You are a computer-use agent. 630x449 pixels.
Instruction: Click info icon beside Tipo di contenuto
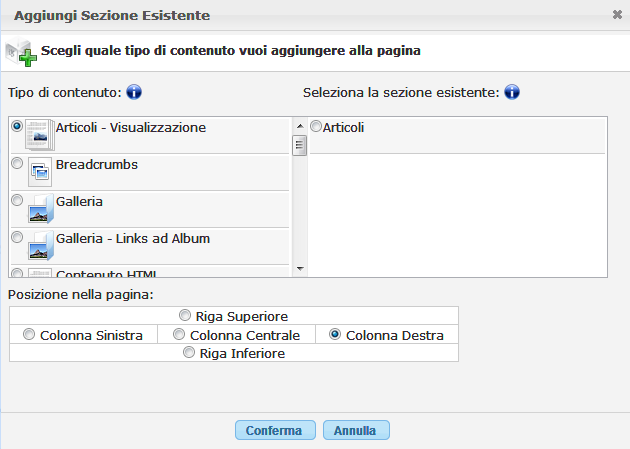tap(134, 93)
